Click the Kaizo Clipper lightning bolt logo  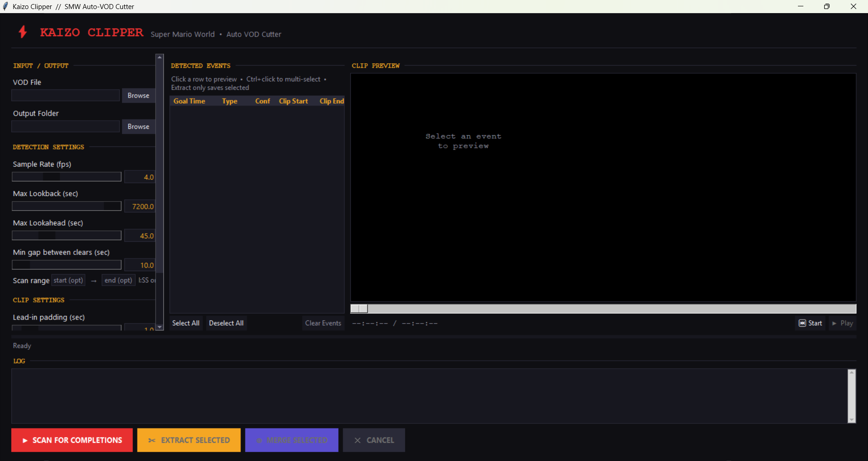tap(23, 32)
